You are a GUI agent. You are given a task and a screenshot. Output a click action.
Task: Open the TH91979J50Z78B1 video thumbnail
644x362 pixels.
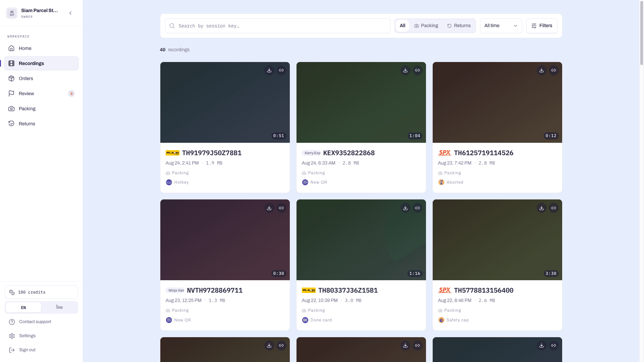[x=225, y=102]
